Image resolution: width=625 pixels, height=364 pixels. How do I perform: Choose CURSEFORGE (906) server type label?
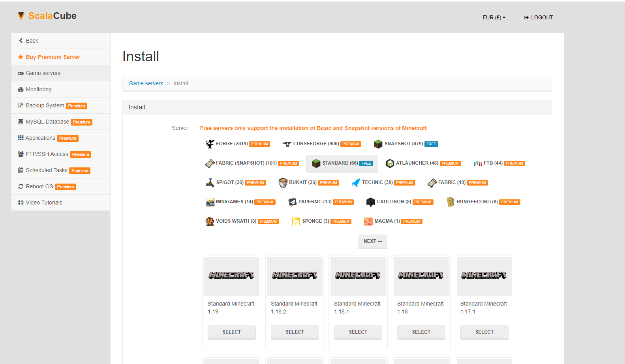316,144
